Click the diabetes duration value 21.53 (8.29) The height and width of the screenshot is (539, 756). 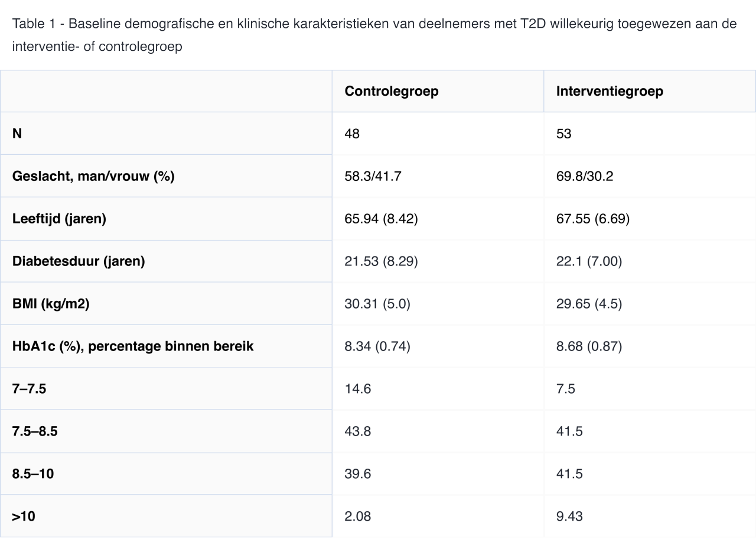click(381, 261)
